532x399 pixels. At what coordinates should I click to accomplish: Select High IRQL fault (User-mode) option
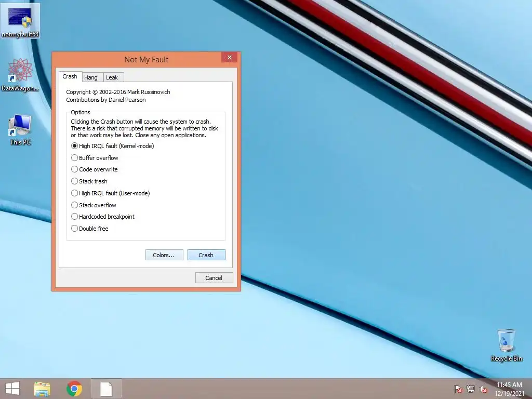110,193
